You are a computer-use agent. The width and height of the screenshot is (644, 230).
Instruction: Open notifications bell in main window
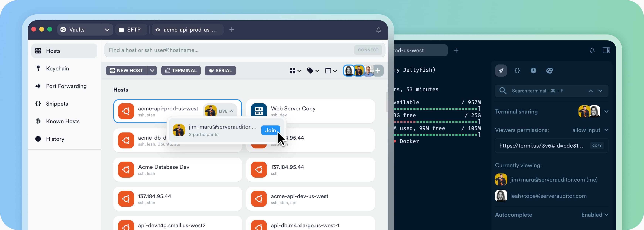coord(379,30)
